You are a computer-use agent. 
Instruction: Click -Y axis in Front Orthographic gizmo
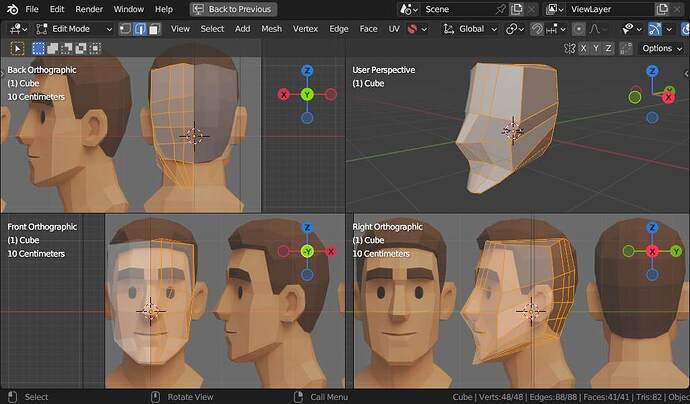[307, 251]
